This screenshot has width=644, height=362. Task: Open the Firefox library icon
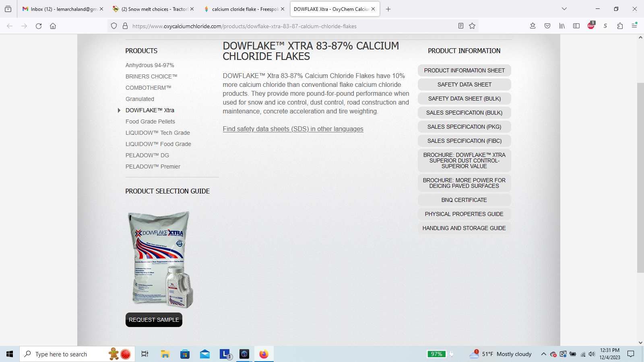[x=562, y=26]
